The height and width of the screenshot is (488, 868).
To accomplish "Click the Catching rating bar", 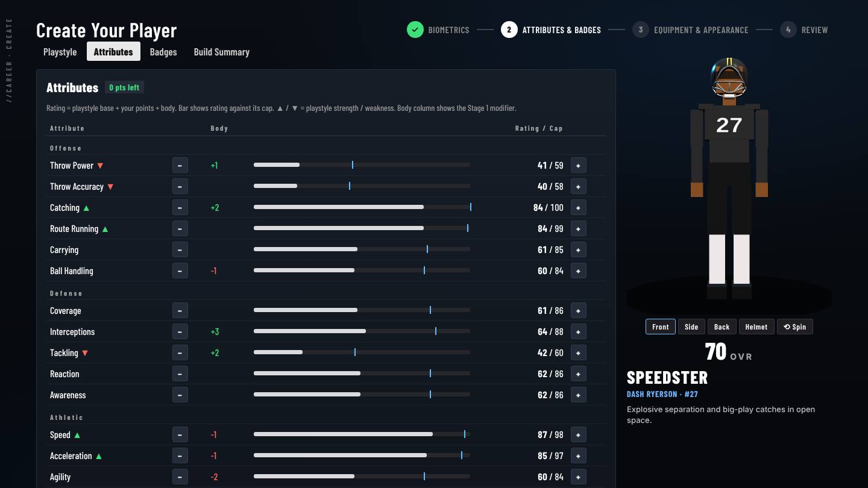I will pos(362,207).
